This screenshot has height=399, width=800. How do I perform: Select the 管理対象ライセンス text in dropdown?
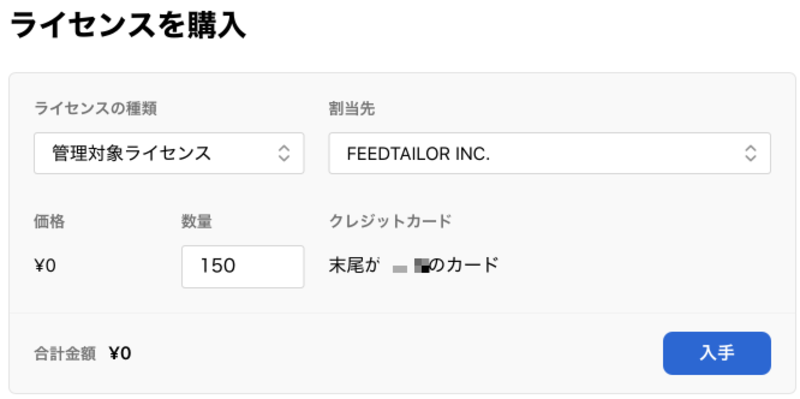pos(132,153)
